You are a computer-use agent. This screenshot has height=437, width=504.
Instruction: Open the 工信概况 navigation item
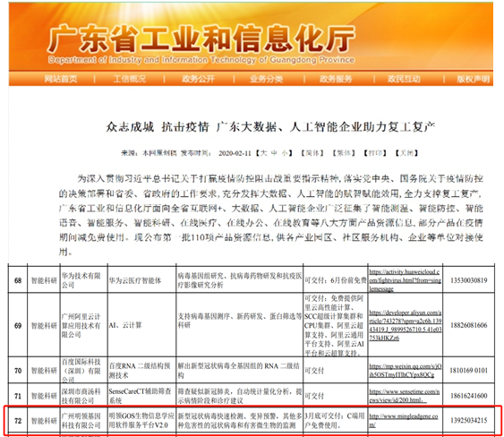pos(129,79)
